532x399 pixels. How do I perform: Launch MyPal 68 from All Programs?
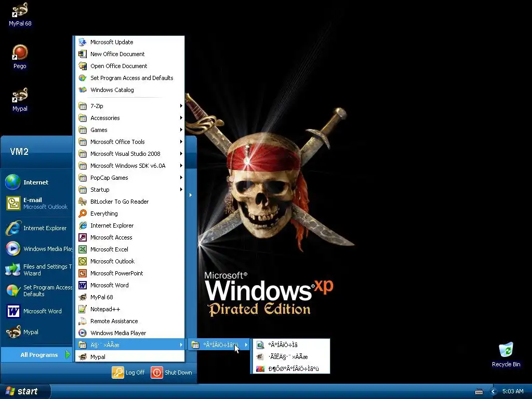[130, 297]
